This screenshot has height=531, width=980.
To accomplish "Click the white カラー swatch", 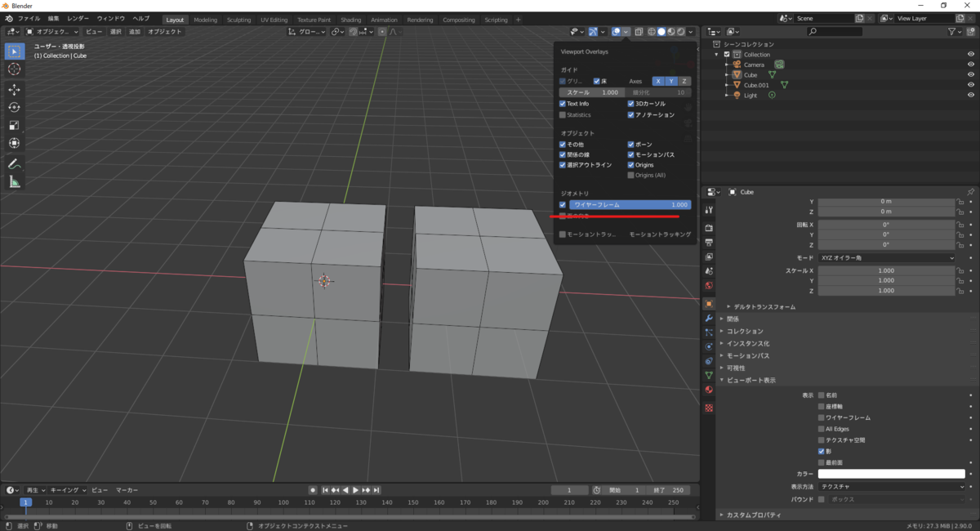I will point(892,474).
